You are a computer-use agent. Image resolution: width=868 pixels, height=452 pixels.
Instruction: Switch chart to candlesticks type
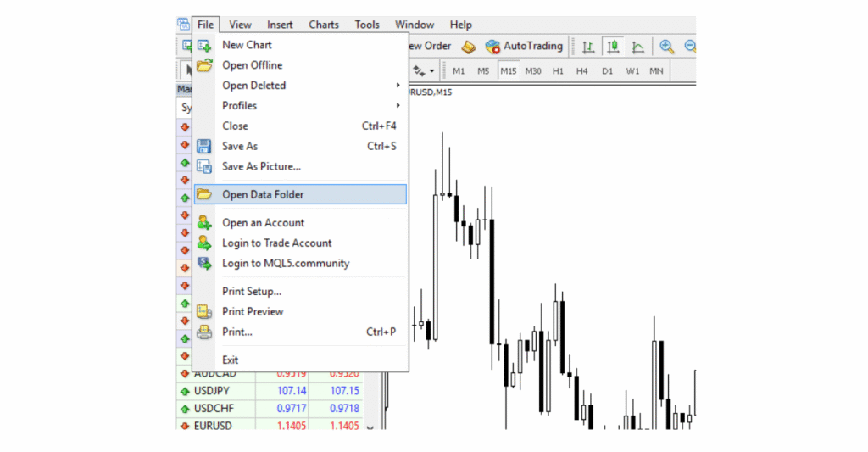[x=613, y=47]
